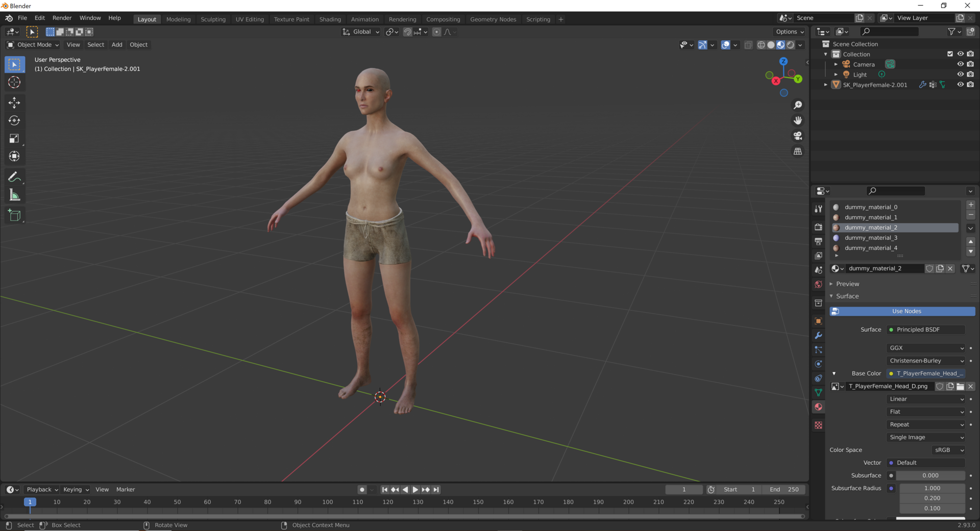Hide SK_PlayerFemale-2.001 via eye icon

click(x=960, y=85)
